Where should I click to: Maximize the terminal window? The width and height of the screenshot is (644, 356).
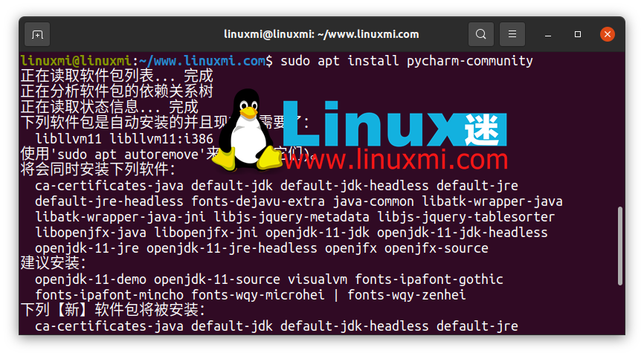(x=578, y=34)
